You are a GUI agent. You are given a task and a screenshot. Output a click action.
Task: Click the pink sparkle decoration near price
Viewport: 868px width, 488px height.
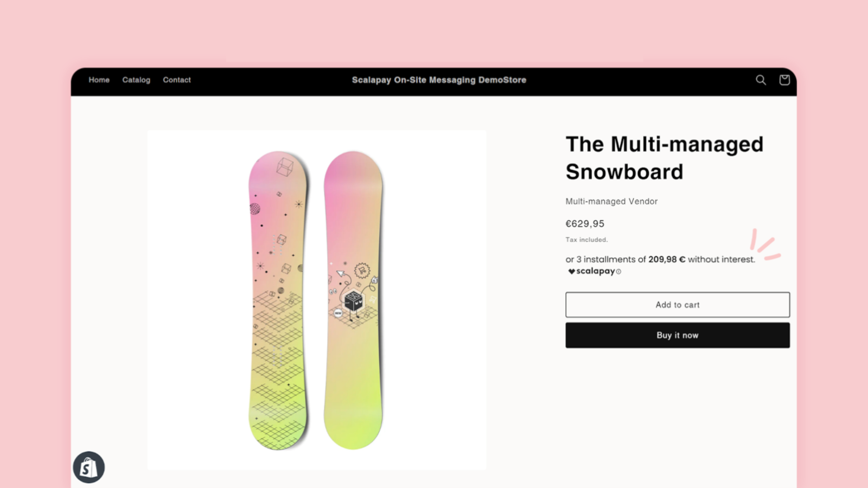pos(765,245)
